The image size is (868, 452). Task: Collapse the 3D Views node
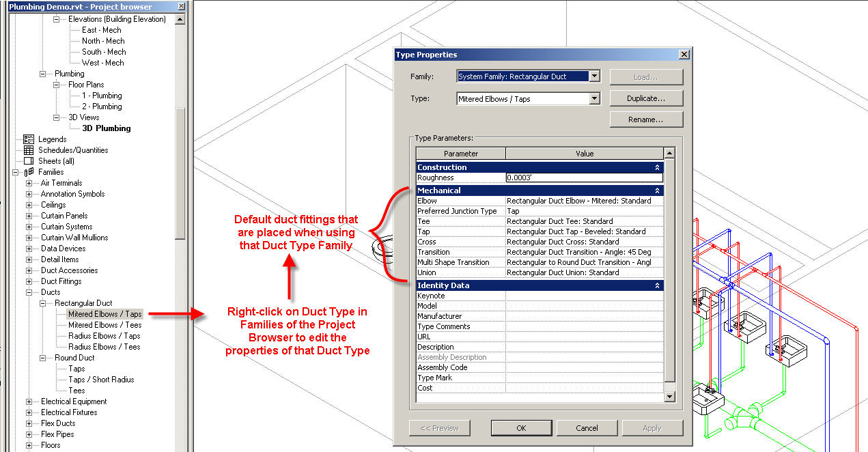56,117
